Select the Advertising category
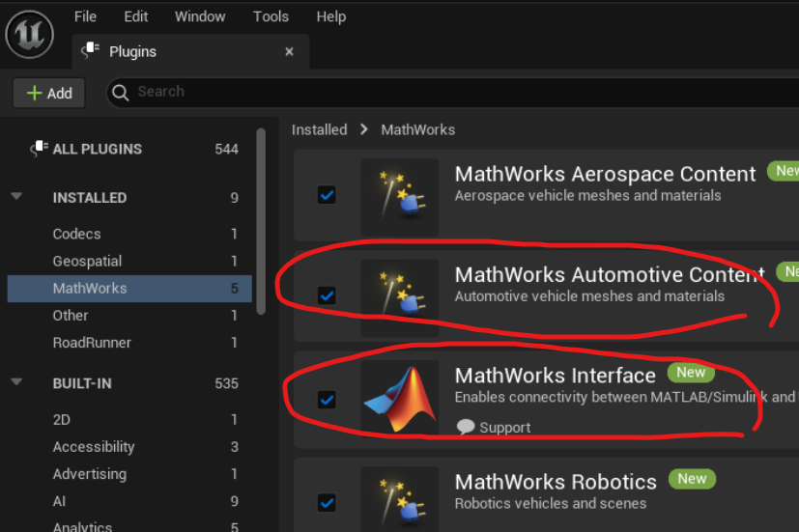799x532 pixels. (x=129, y=474)
